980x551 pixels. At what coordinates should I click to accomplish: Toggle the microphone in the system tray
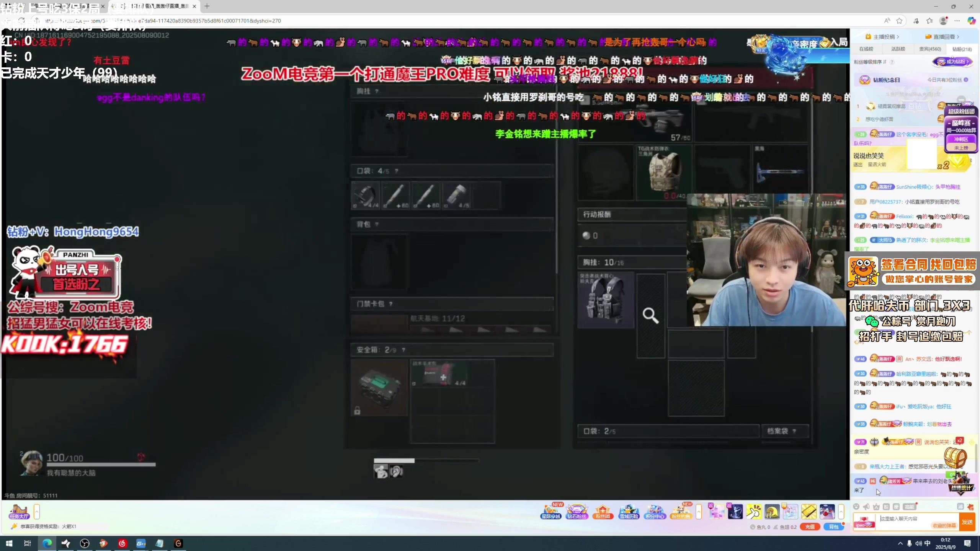pyautogui.click(x=909, y=543)
